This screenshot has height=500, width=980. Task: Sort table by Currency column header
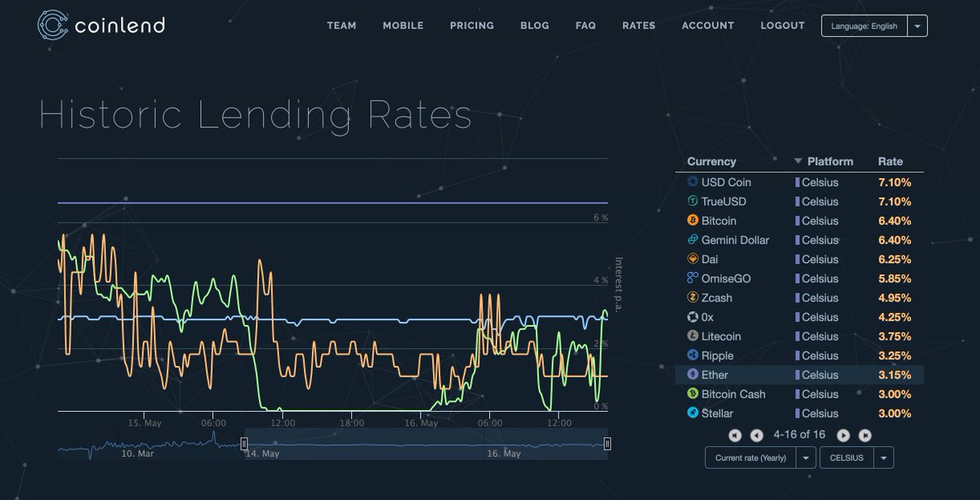(x=711, y=162)
